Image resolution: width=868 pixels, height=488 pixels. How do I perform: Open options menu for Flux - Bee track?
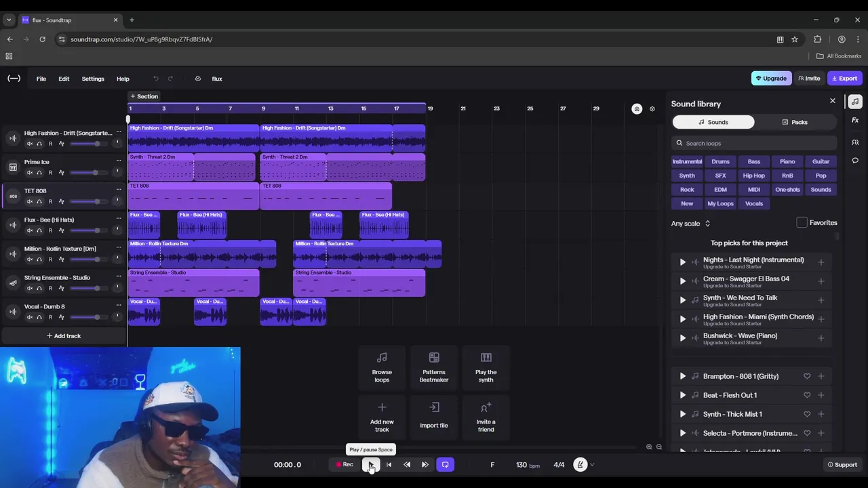click(x=119, y=219)
